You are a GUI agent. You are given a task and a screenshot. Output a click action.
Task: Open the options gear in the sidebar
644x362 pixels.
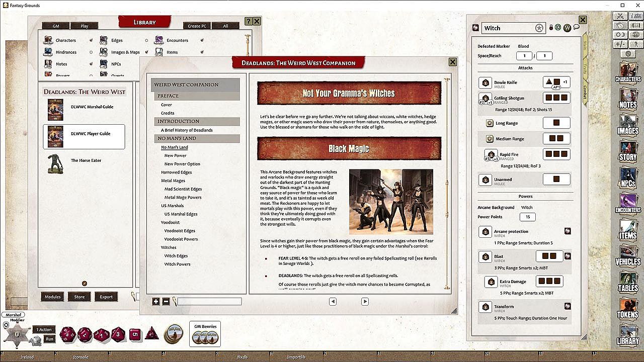[627, 53]
